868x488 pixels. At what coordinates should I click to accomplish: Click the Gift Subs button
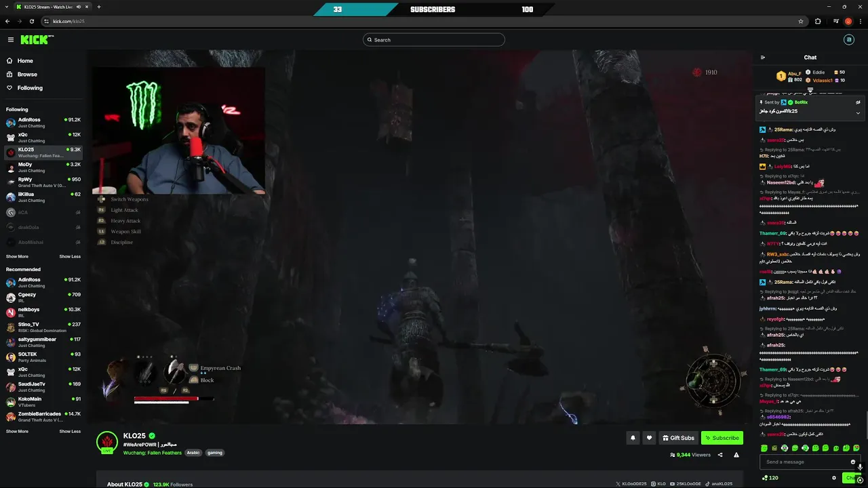678,438
